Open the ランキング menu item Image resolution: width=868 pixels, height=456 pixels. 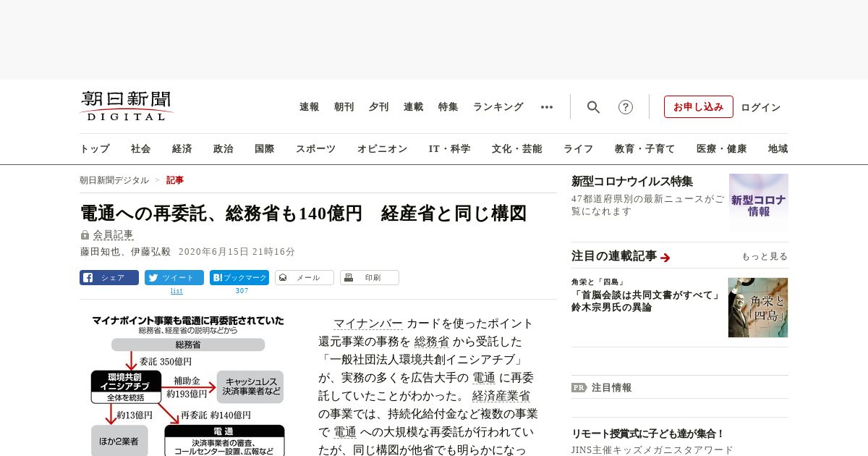[498, 107]
